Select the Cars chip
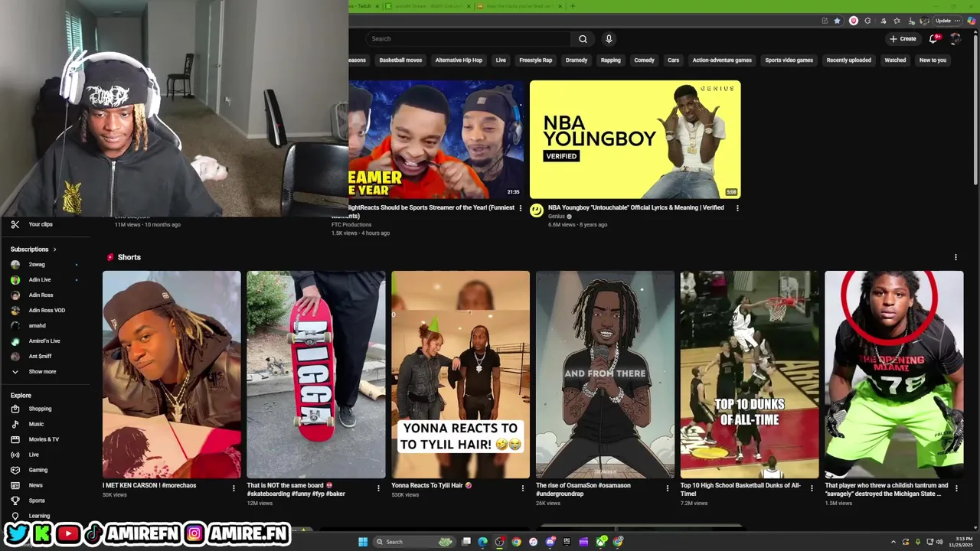The image size is (980, 551). click(x=673, y=60)
